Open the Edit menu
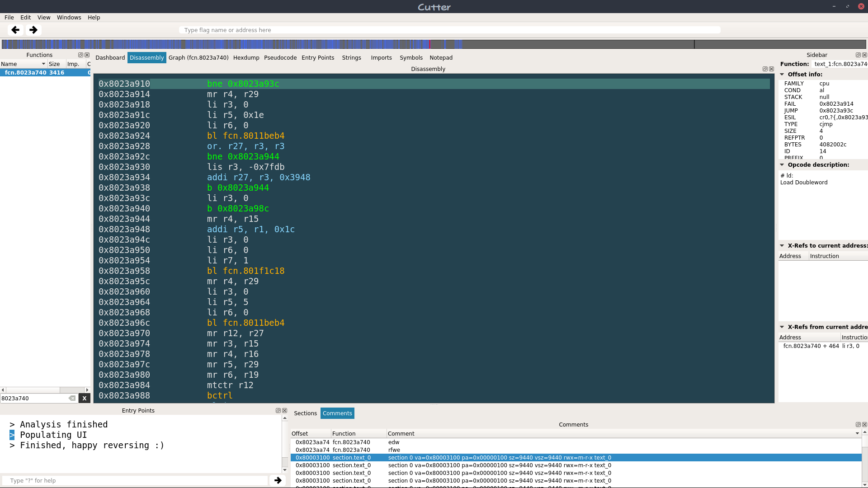The width and height of the screenshot is (868, 488). pos(26,18)
